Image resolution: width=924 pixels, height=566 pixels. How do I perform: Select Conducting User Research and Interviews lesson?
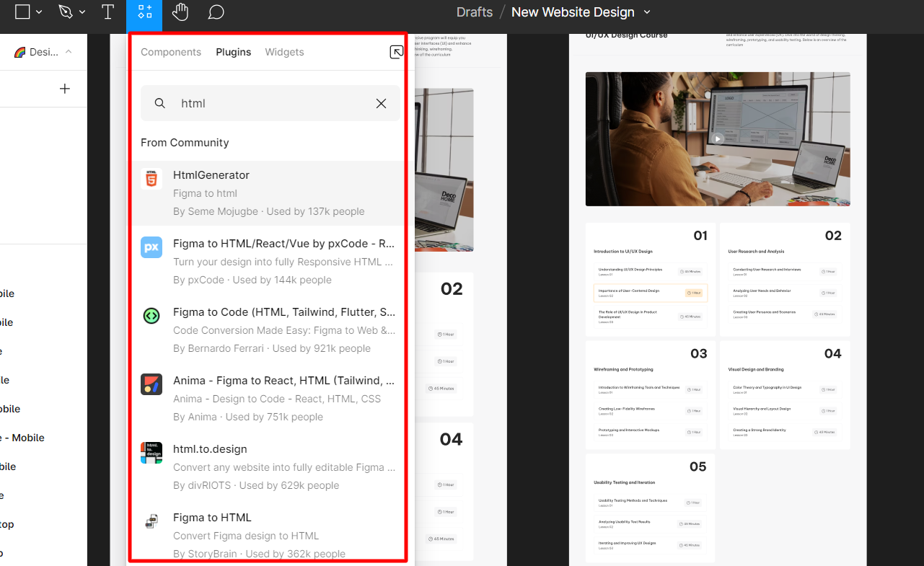(786, 272)
